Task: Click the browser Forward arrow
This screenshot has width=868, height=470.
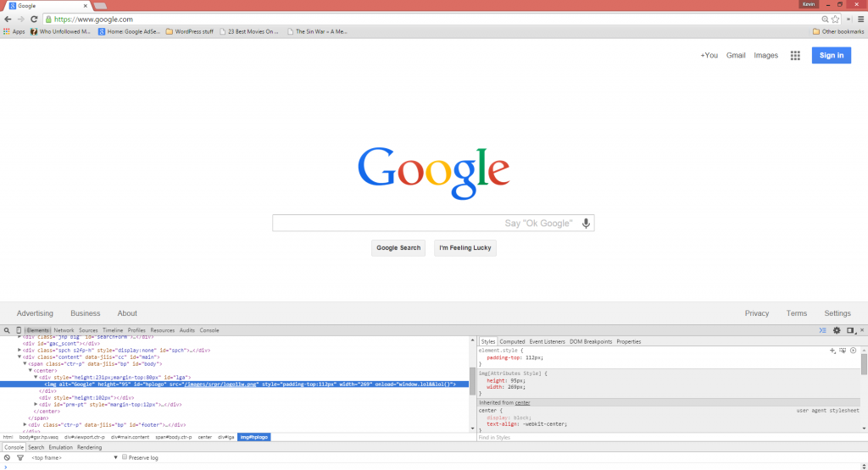Action: coord(21,19)
